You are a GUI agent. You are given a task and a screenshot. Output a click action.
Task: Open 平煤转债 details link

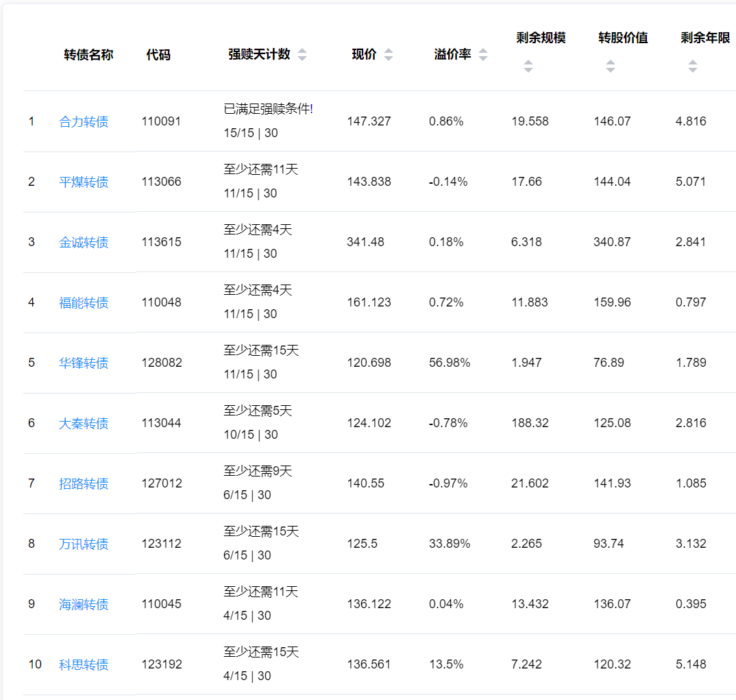click(x=84, y=182)
